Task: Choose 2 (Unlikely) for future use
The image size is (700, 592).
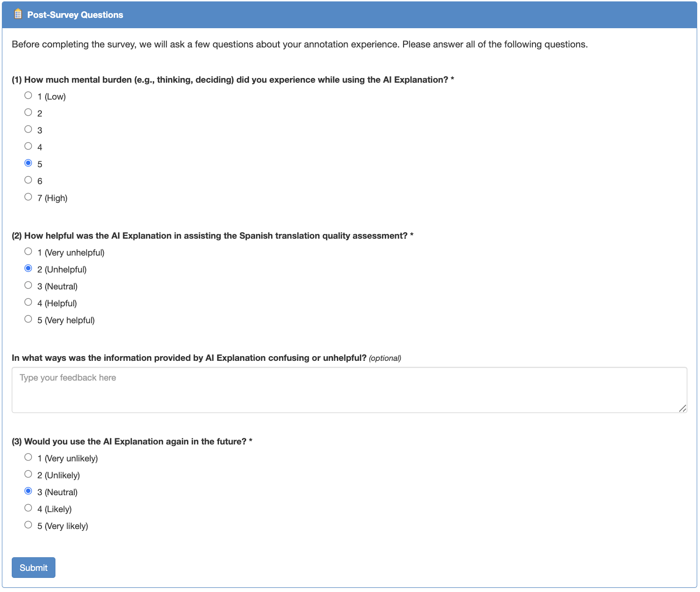Action: (x=28, y=475)
